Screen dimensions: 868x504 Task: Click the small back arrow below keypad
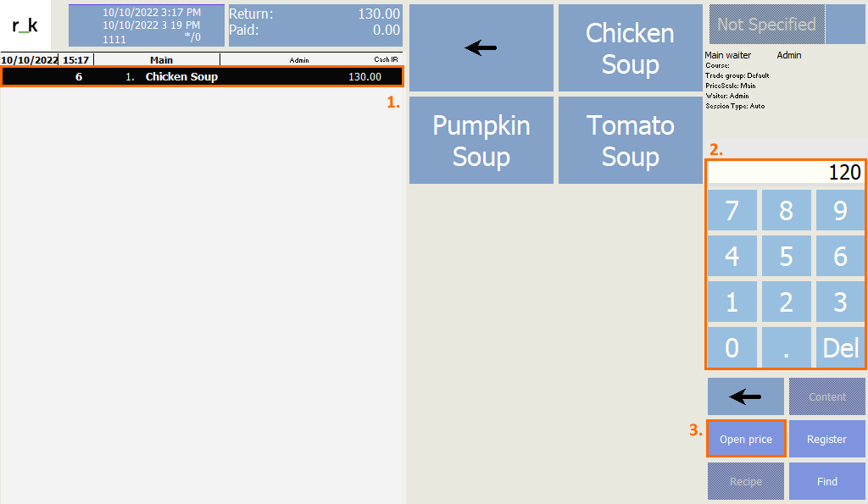[x=746, y=396]
